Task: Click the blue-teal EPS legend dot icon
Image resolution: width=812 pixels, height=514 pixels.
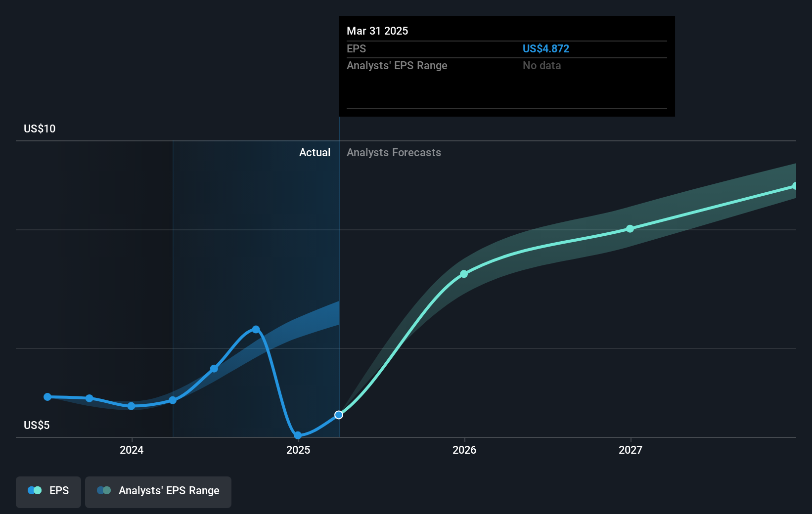Action: [35, 490]
